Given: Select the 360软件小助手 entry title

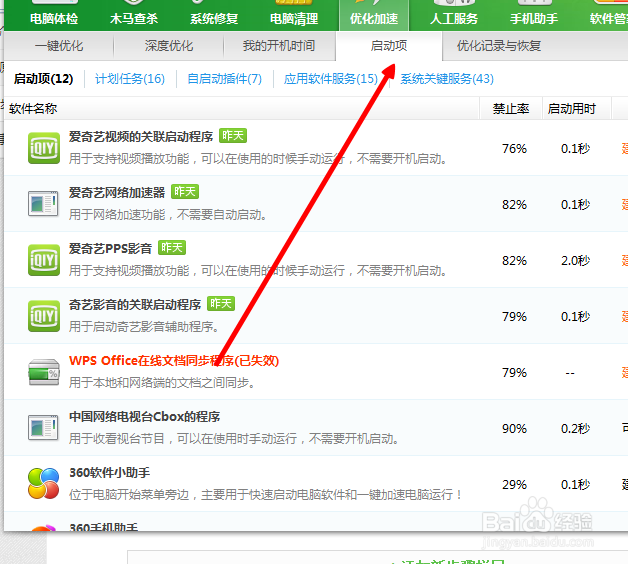Looking at the screenshot, I should tap(110, 473).
